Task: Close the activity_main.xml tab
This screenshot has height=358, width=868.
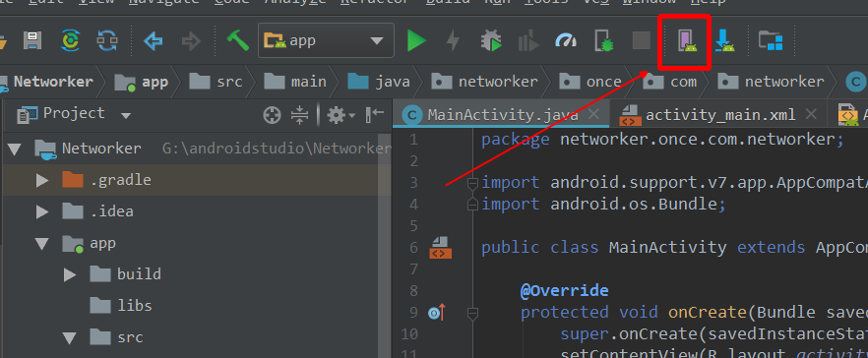Action: coord(811,114)
